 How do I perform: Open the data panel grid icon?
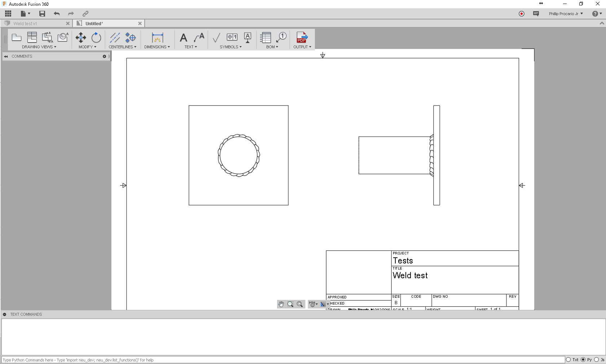tap(8, 14)
